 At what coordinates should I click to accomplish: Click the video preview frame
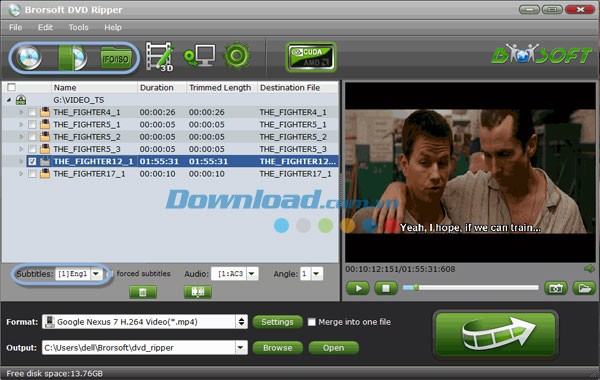[x=470, y=172]
